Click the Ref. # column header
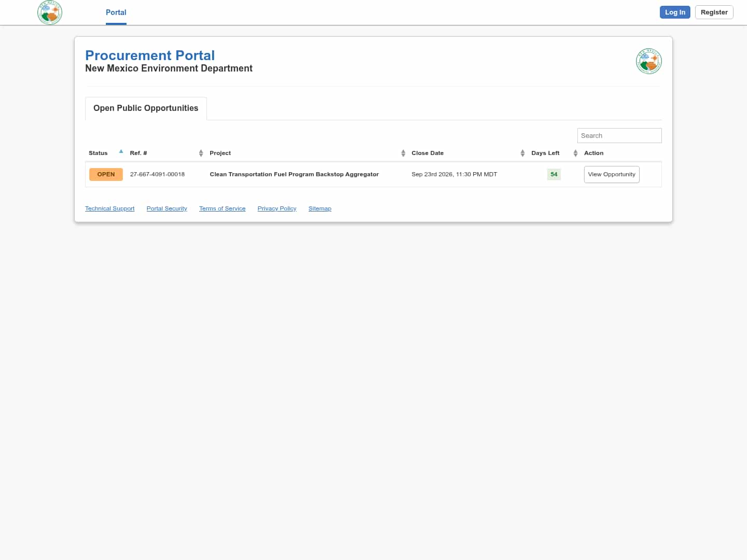Viewport: 747px width, 560px height. click(139, 153)
